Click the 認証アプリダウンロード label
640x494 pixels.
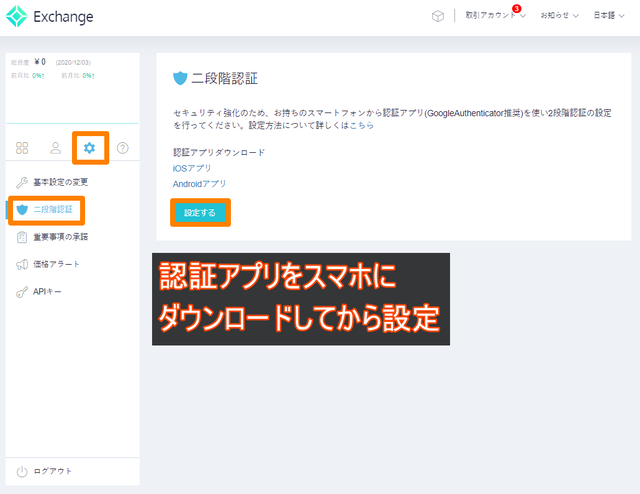point(219,152)
